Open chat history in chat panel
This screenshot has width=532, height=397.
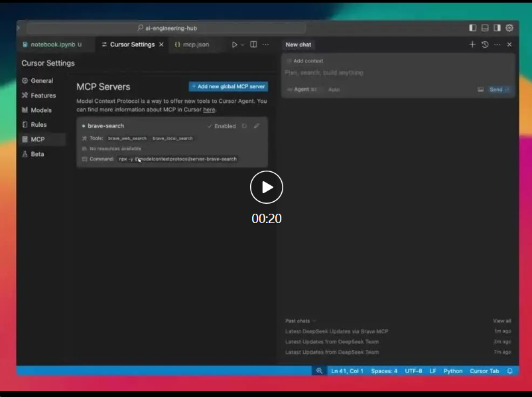tap(485, 44)
